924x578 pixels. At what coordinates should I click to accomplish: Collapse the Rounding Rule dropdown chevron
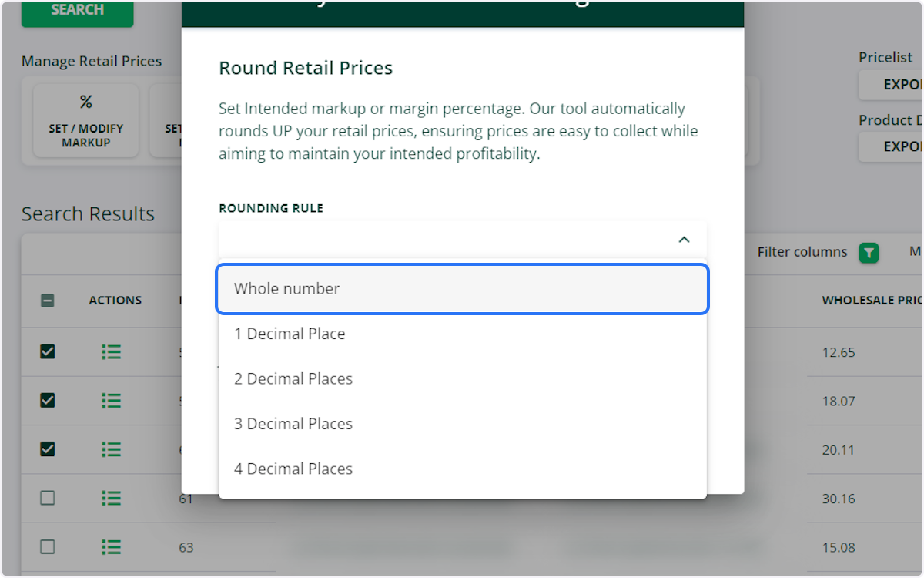tap(684, 240)
